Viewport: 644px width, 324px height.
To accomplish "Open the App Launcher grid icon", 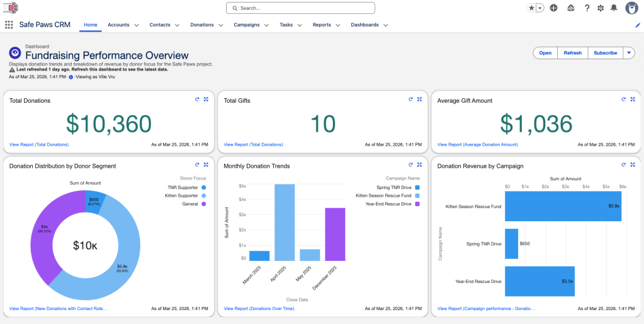I will tap(8, 25).
